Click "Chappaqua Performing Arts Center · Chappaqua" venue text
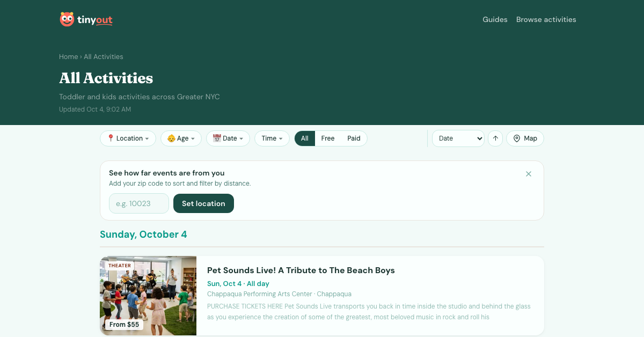 tap(280, 294)
